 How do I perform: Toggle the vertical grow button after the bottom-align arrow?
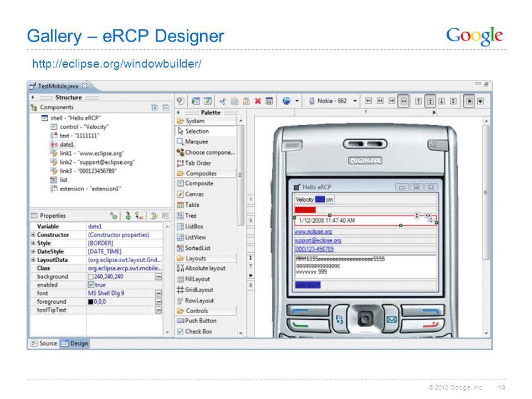[453, 101]
